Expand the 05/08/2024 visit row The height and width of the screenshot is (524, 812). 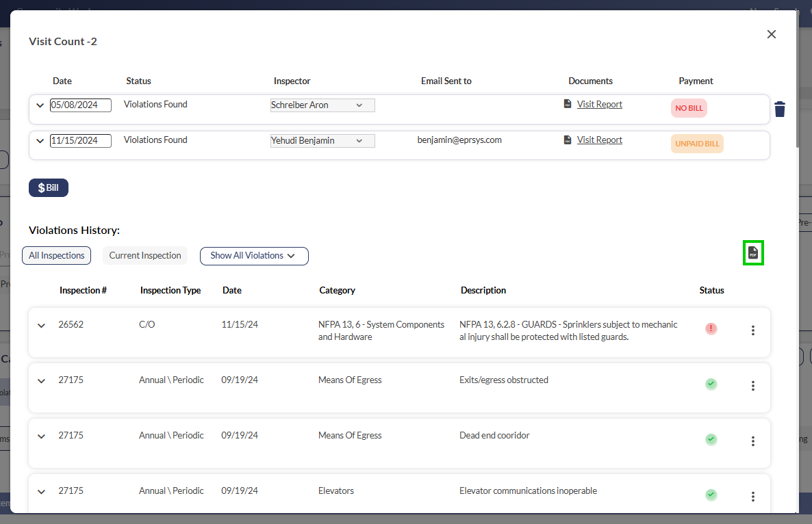[x=40, y=105]
